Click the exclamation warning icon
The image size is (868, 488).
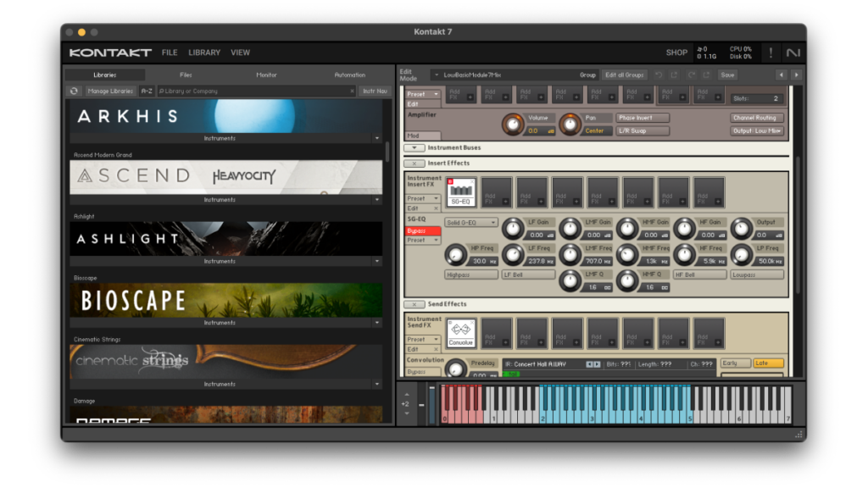tap(771, 53)
